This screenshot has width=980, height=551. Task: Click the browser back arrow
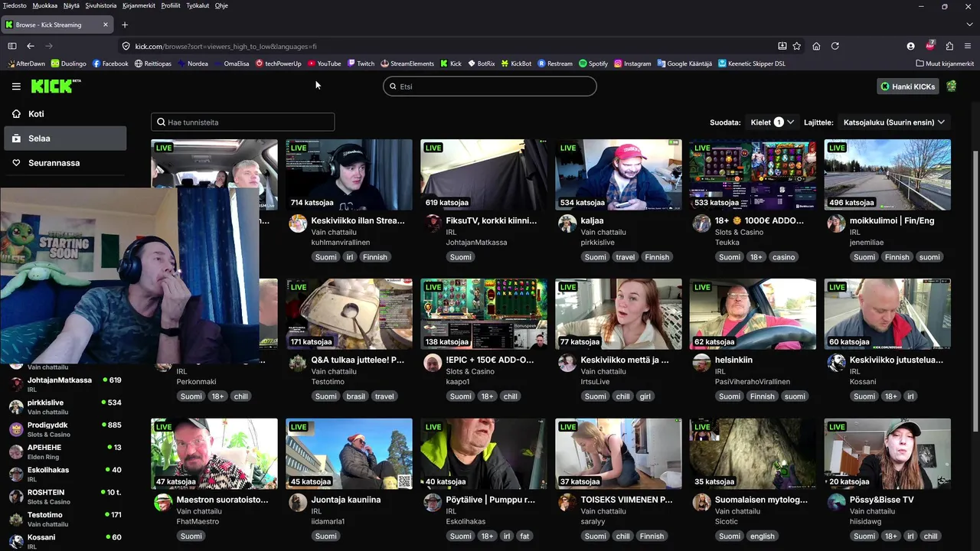coord(31,46)
